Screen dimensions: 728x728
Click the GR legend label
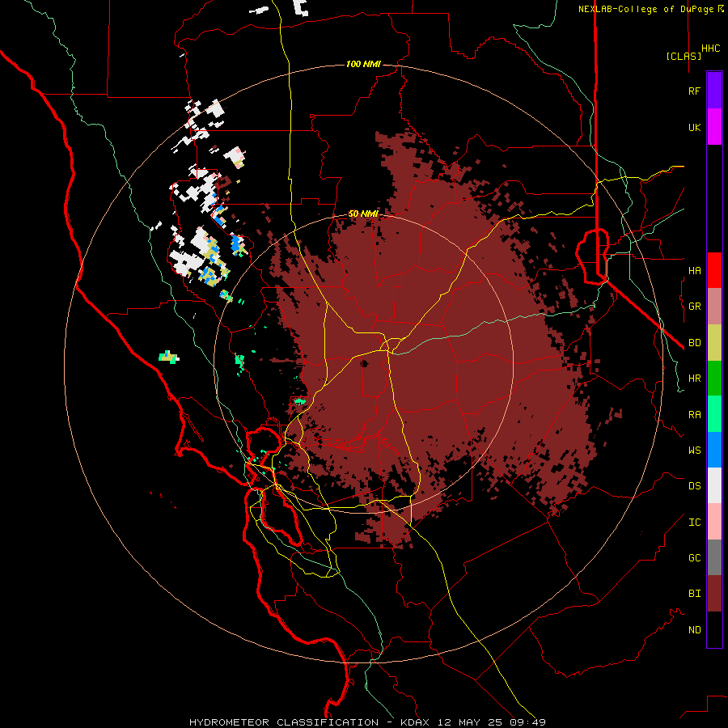click(x=694, y=307)
